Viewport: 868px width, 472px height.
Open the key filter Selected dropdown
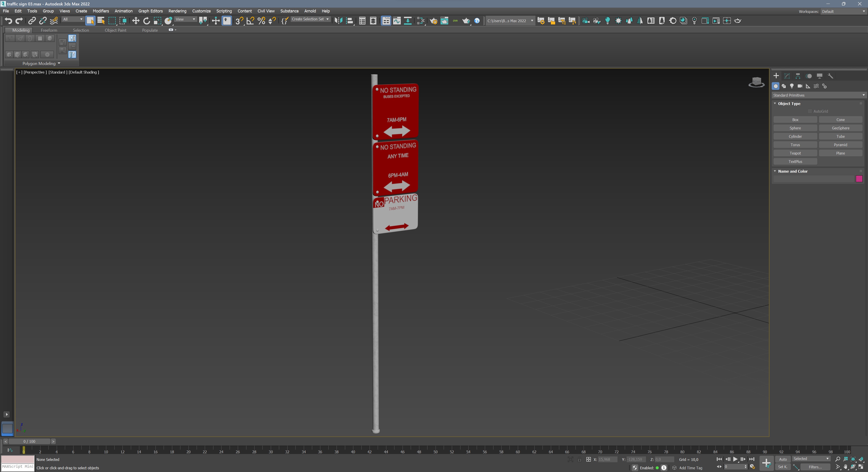point(811,459)
